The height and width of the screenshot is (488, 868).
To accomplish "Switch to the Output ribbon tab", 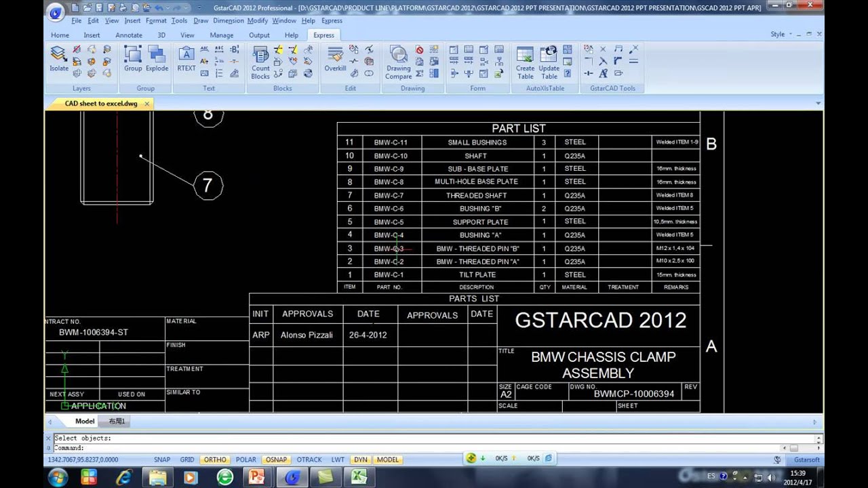I will (259, 35).
